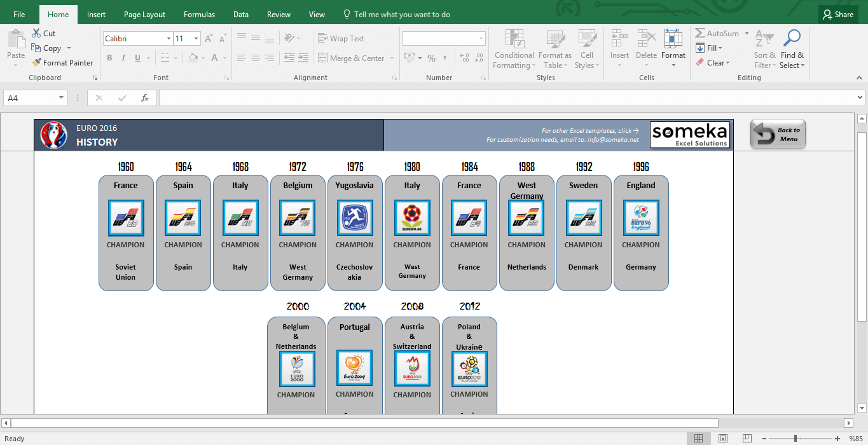Open Cell Styles gallery
This screenshot has height=445, width=868.
(586, 49)
